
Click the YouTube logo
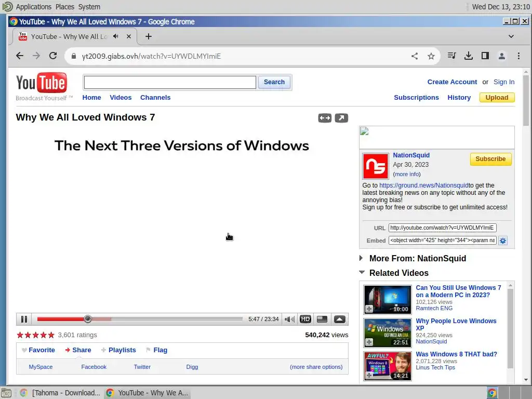[42, 83]
